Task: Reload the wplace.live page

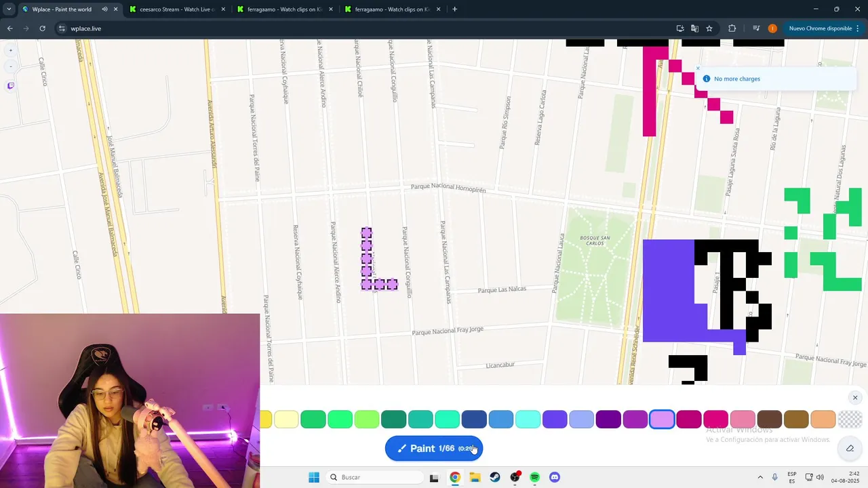Action: 43,28
